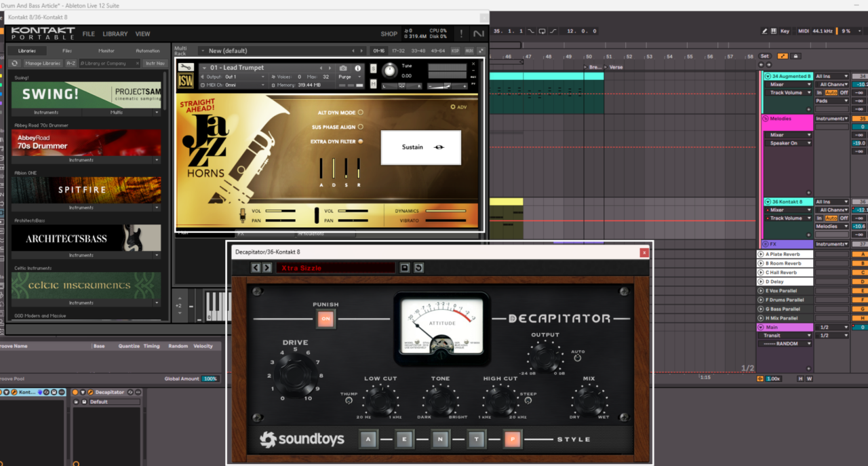
Task: Click the Native Instruments logo icon
Action: coord(479,33)
